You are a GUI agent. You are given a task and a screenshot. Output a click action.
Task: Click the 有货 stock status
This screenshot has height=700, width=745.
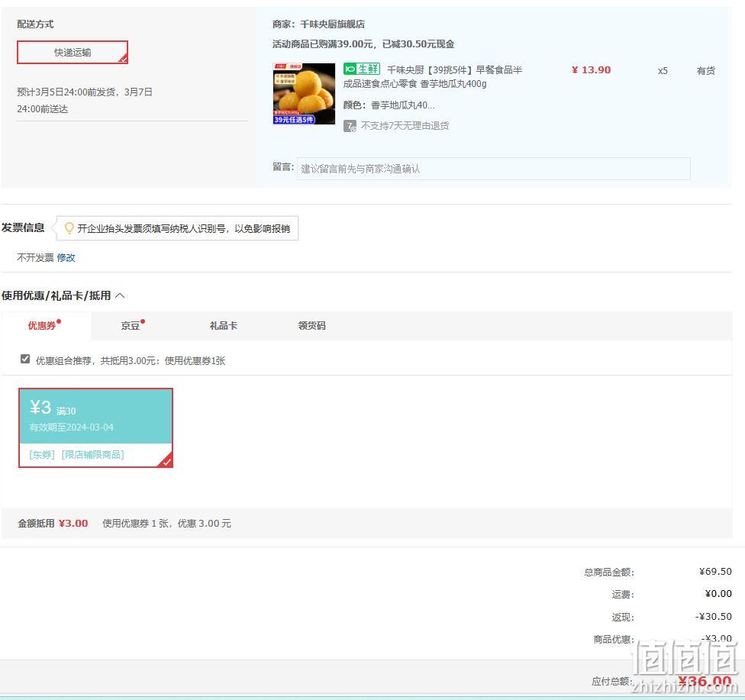click(705, 71)
